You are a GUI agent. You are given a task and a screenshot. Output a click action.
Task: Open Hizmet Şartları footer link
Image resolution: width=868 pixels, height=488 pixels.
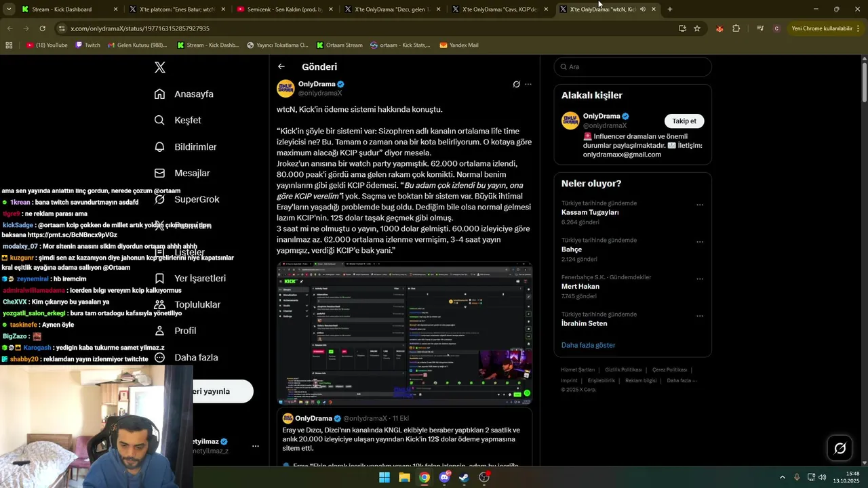[578, 370]
